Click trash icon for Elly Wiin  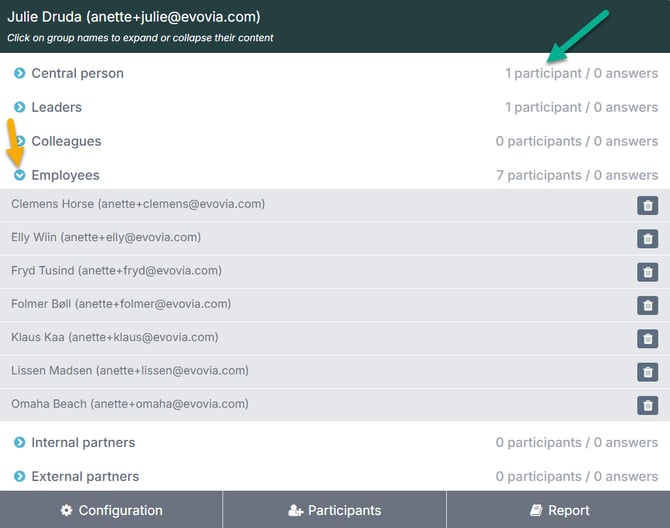pyautogui.click(x=647, y=239)
